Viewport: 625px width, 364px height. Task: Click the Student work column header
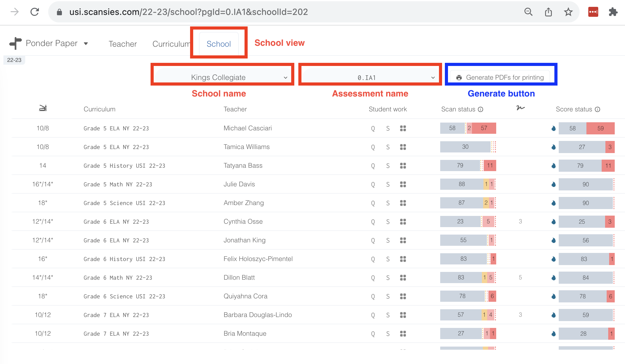388,109
